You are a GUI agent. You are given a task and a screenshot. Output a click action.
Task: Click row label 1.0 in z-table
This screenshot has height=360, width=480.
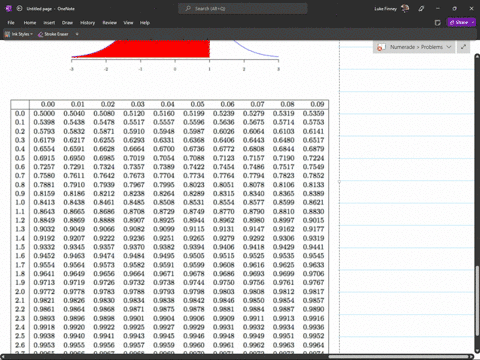20,202
